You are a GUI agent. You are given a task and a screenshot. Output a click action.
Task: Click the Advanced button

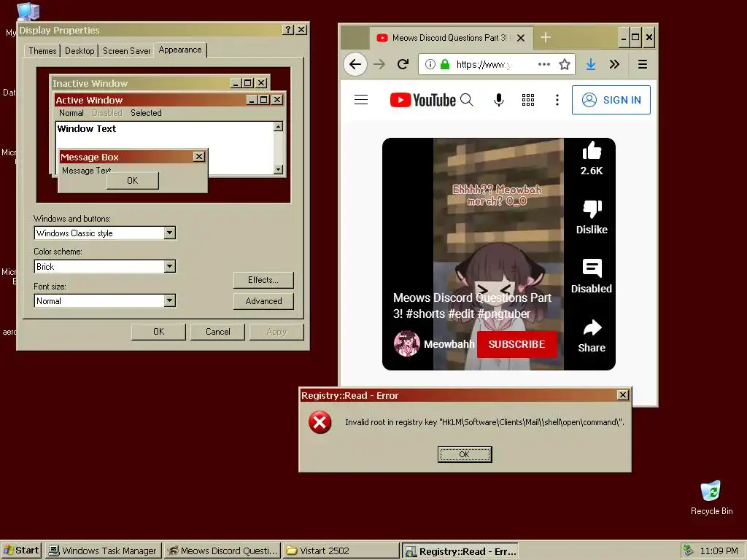click(263, 301)
